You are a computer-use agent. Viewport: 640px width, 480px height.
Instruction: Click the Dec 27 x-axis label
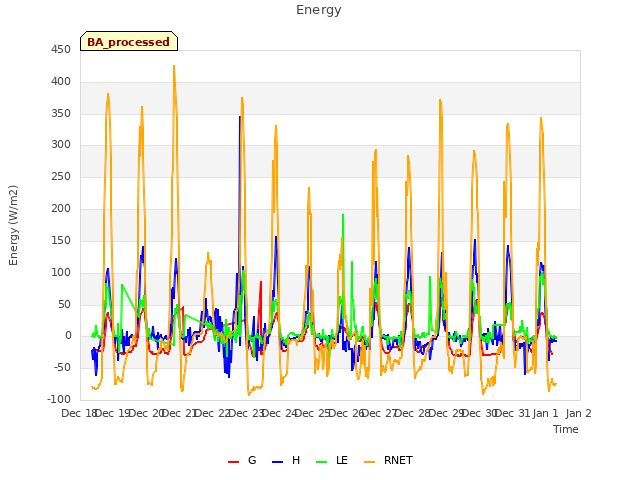pyautogui.click(x=379, y=413)
